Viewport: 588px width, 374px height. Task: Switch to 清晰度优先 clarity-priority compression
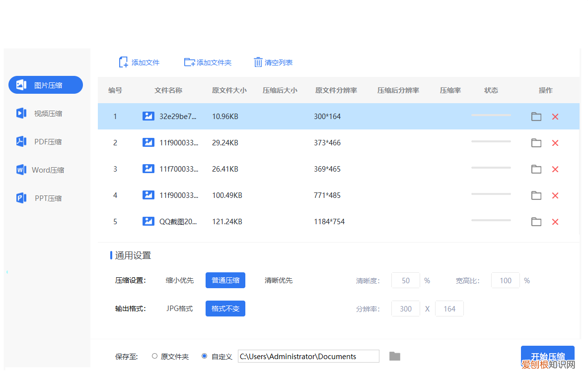(279, 280)
